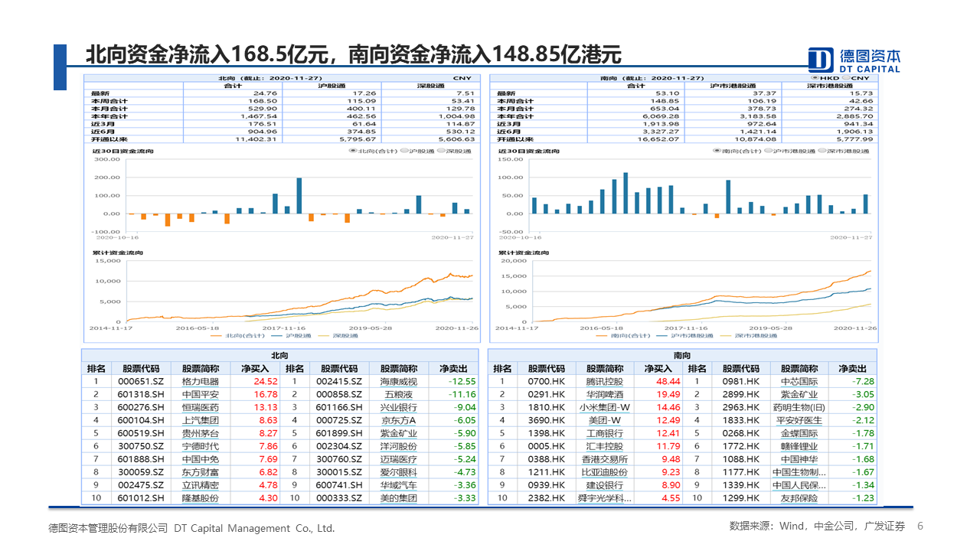The width and height of the screenshot is (980, 551).
Task: Select the 沪市港股通 radio button above the bar chart
Action: pyautogui.click(x=768, y=152)
